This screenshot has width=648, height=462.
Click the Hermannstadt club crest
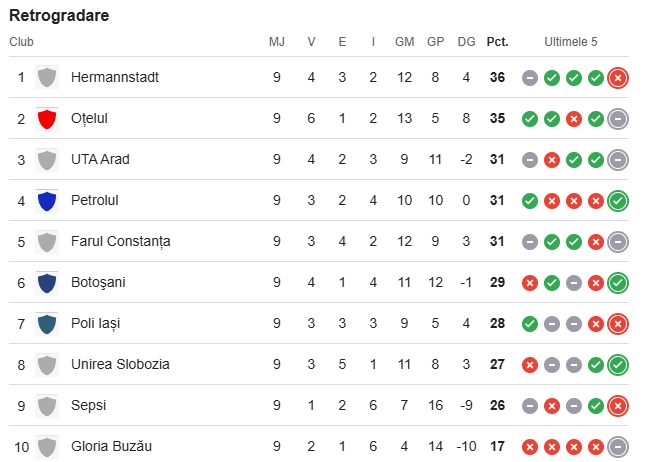coord(46,78)
